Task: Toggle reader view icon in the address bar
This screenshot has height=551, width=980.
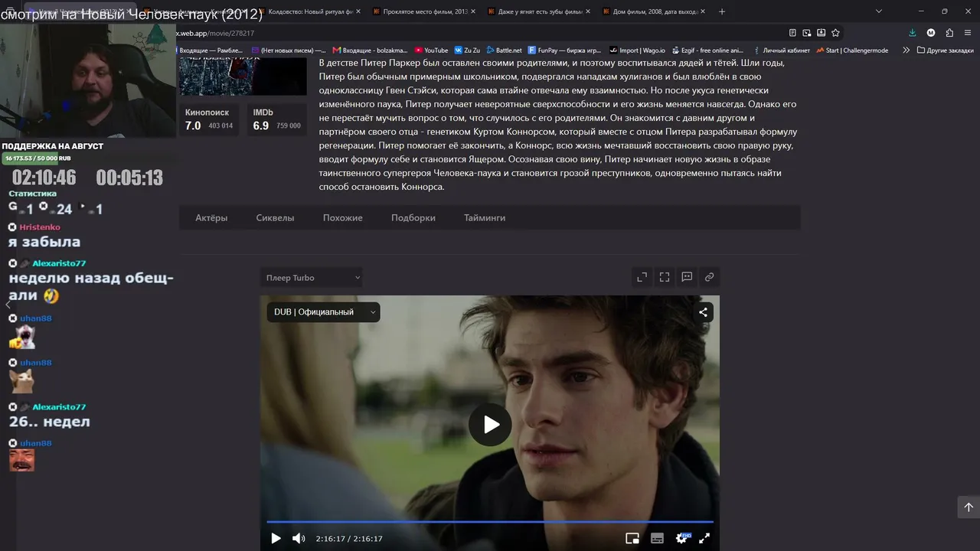Action: (792, 33)
